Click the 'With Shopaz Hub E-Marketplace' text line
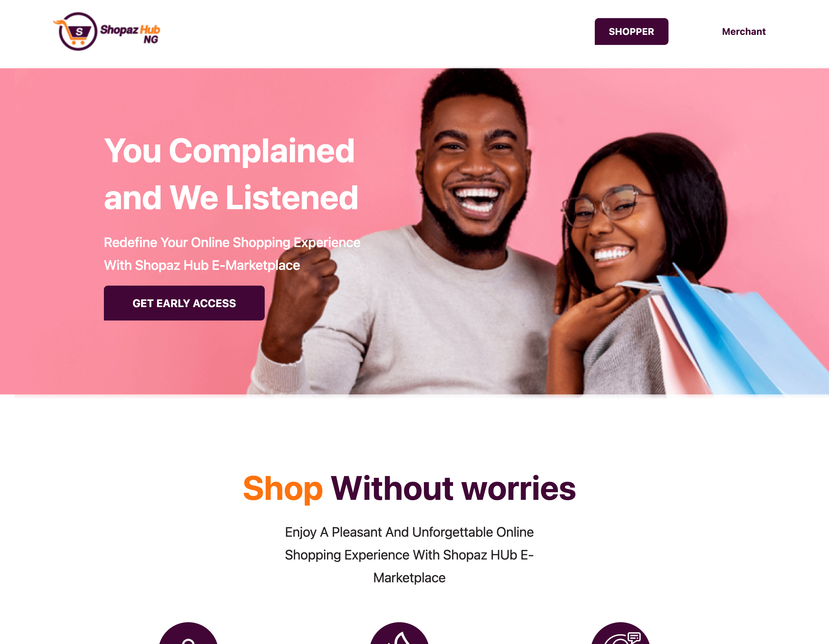Screen dimensions: 829x644 (x=202, y=265)
